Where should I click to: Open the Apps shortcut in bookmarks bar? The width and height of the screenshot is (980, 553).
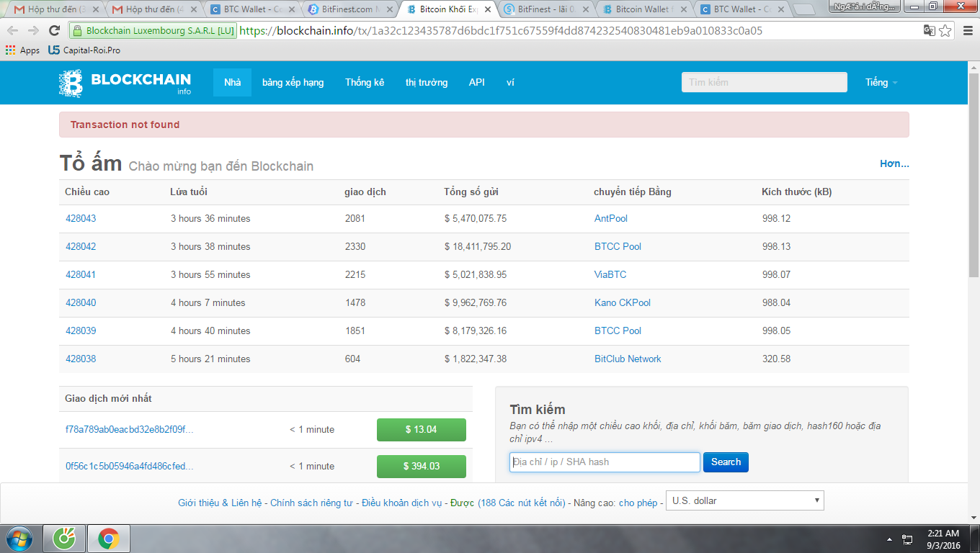22,50
